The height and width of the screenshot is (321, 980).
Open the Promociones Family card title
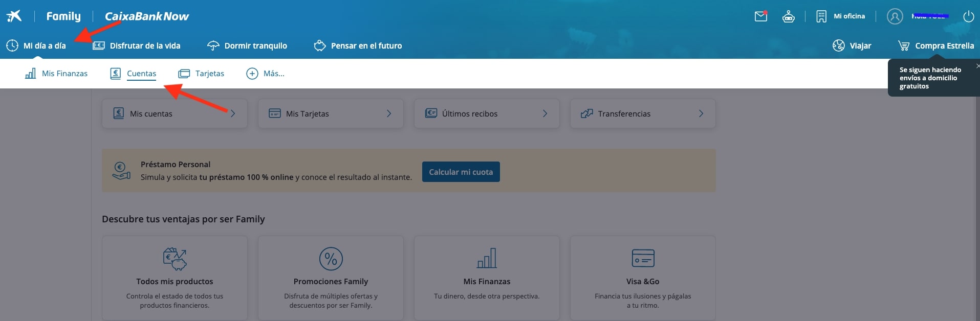[331, 282]
